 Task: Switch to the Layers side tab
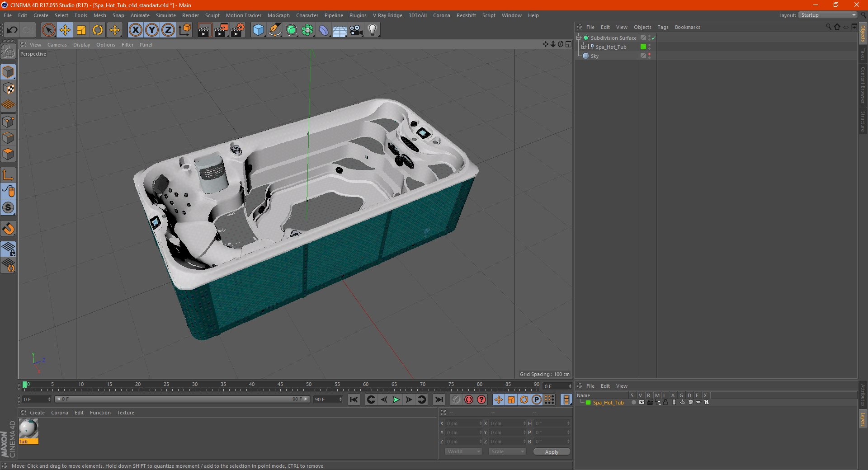(863, 419)
